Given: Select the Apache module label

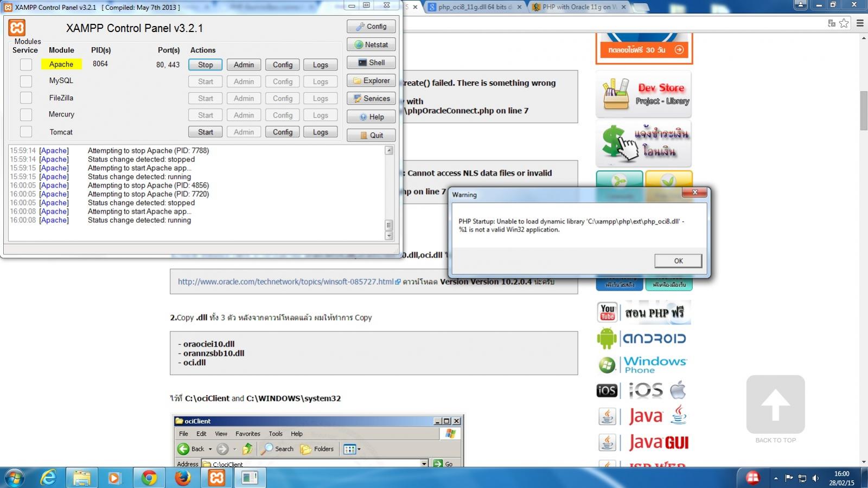Looking at the screenshot, I should [61, 64].
